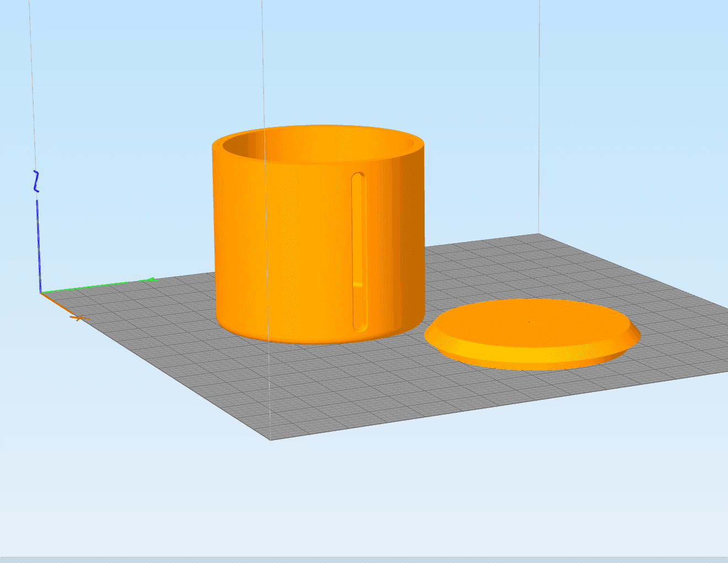
Task: Select the flat round lid model
Action: [532, 334]
